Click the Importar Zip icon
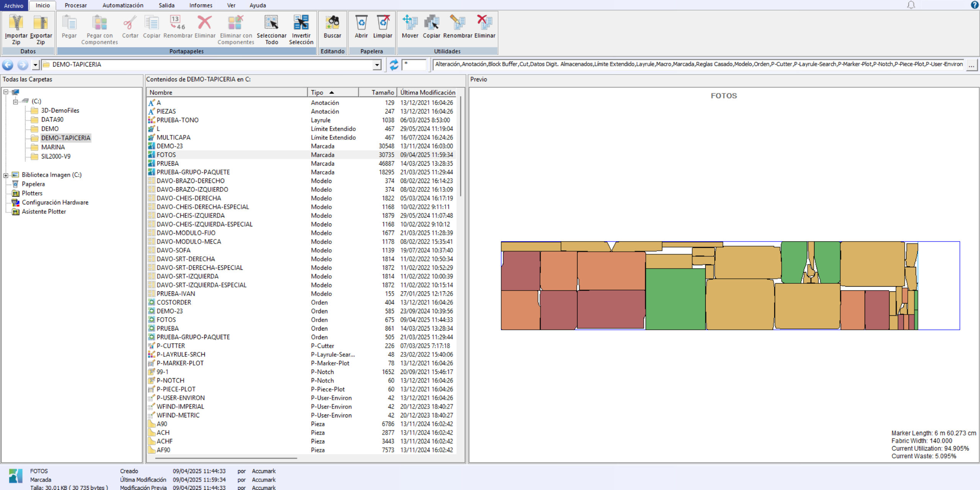 16,23
